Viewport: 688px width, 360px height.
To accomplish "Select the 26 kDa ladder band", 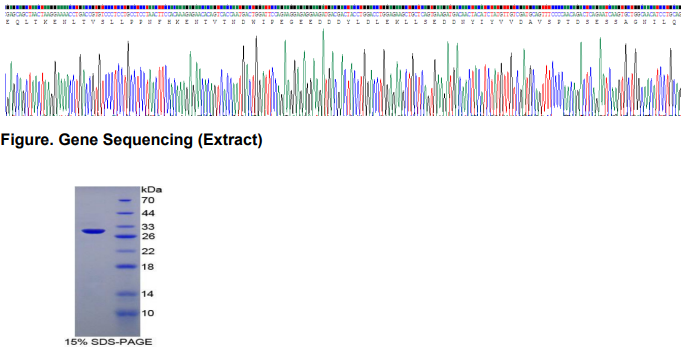I will (x=126, y=237).
